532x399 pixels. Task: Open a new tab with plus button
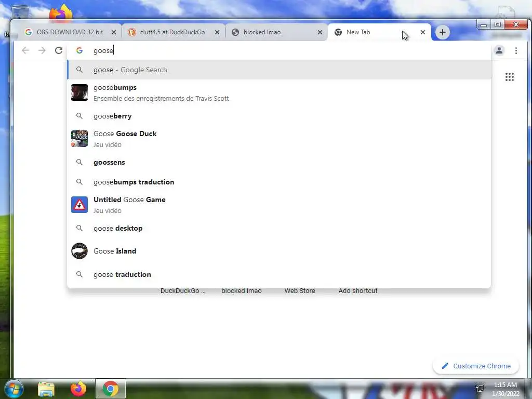tap(442, 32)
